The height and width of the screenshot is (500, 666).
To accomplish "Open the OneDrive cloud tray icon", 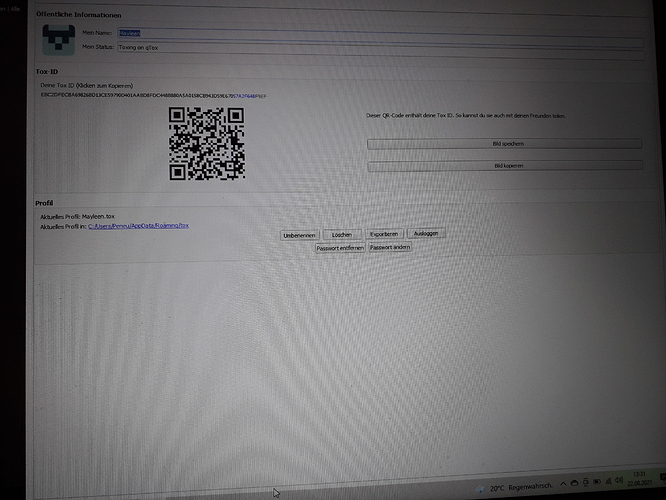I will [574, 483].
